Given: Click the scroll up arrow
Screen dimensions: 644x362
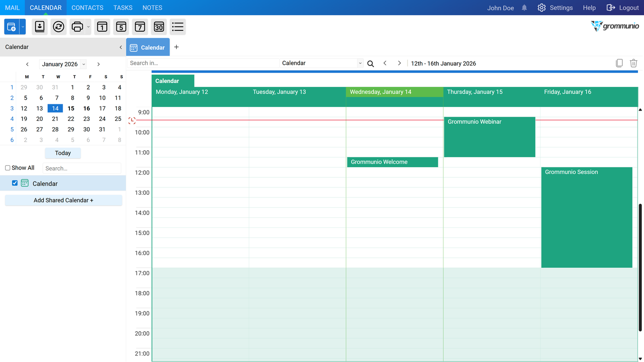Looking at the screenshot, I should tap(640, 110).
